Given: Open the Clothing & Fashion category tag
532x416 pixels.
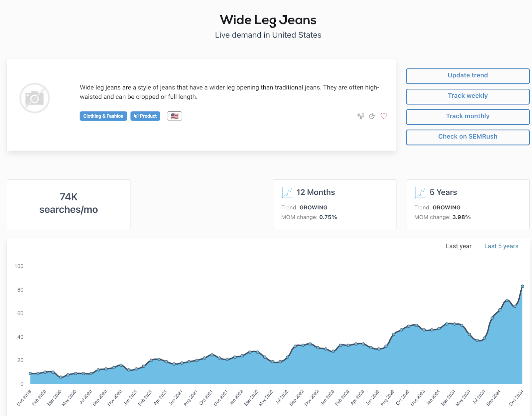Looking at the screenshot, I should pos(103,116).
